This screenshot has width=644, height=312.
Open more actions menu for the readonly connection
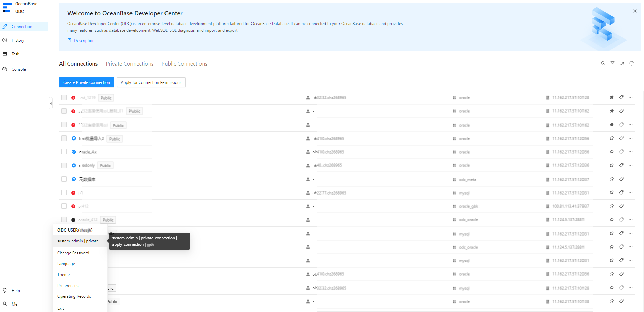click(x=631, y=165)
